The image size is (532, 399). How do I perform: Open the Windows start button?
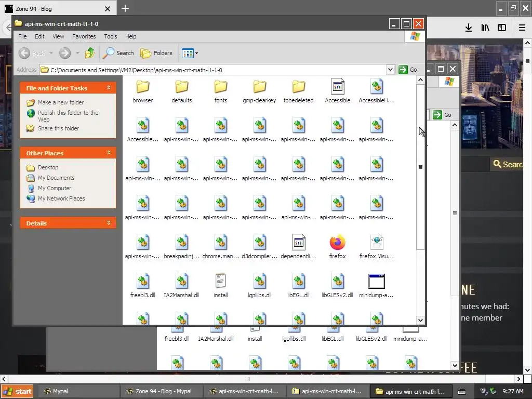17,391
